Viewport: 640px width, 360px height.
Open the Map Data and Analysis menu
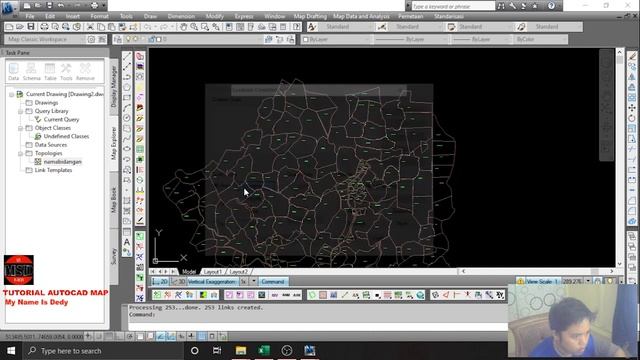tap(361, 16)
